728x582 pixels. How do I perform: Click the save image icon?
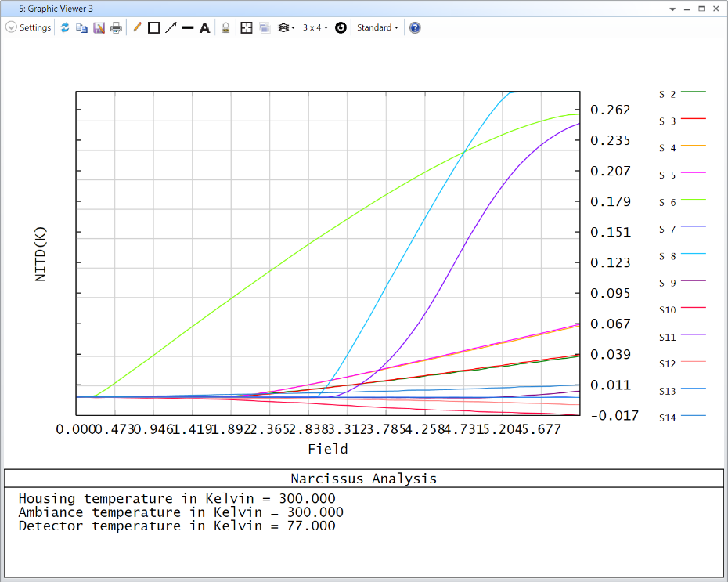(x=99, y=27)
